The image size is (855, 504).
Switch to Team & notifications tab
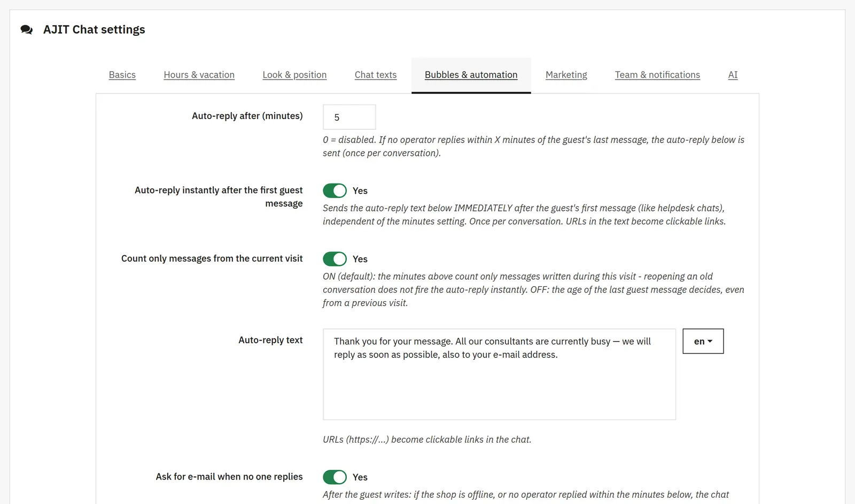(x=657, y=75)
